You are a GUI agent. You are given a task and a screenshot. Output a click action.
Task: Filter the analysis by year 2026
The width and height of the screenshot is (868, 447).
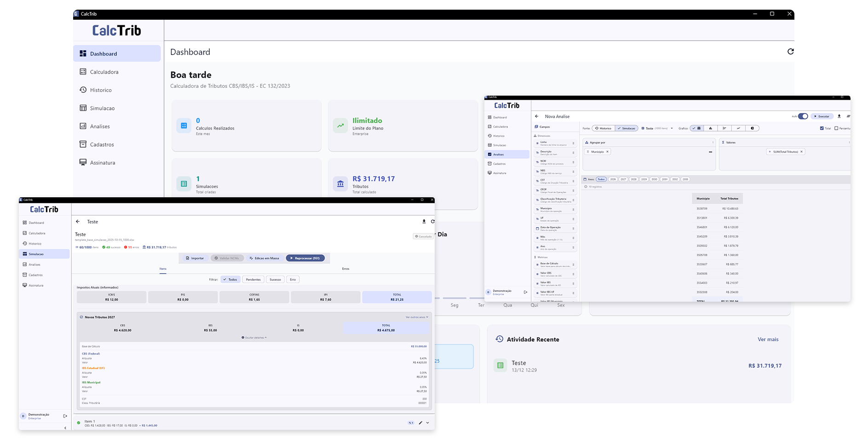[x=613, y=179]
